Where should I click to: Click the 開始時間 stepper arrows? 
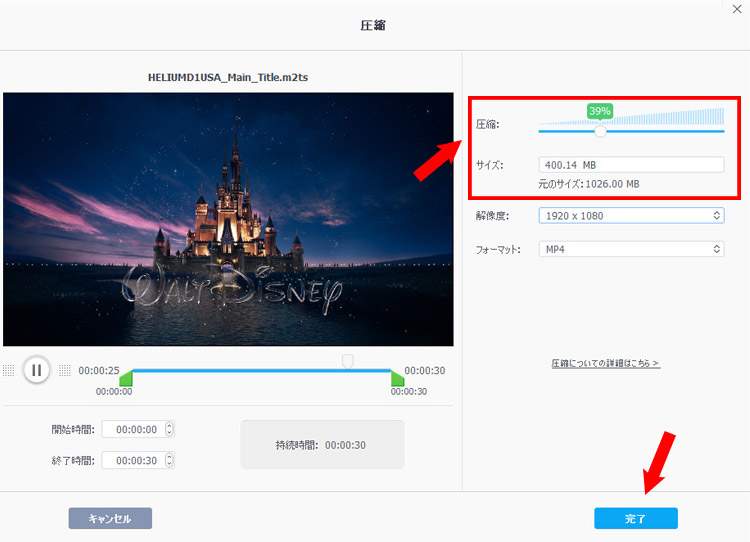click(x=169, y=429)
